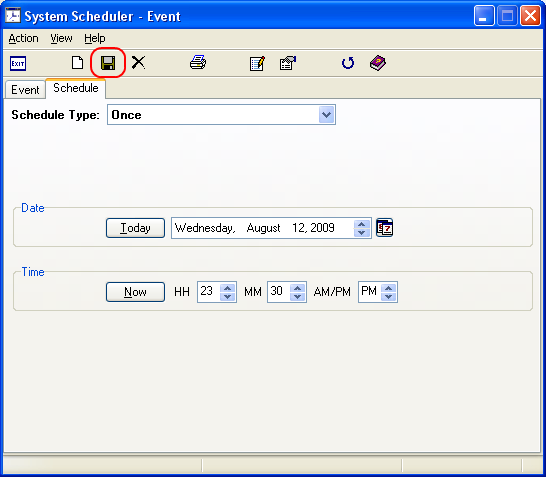Image resolution: width=546 pixels, height=477 pixels.
Task: Click the properties checklist toolbar icon
Action: tap(288, 63)
